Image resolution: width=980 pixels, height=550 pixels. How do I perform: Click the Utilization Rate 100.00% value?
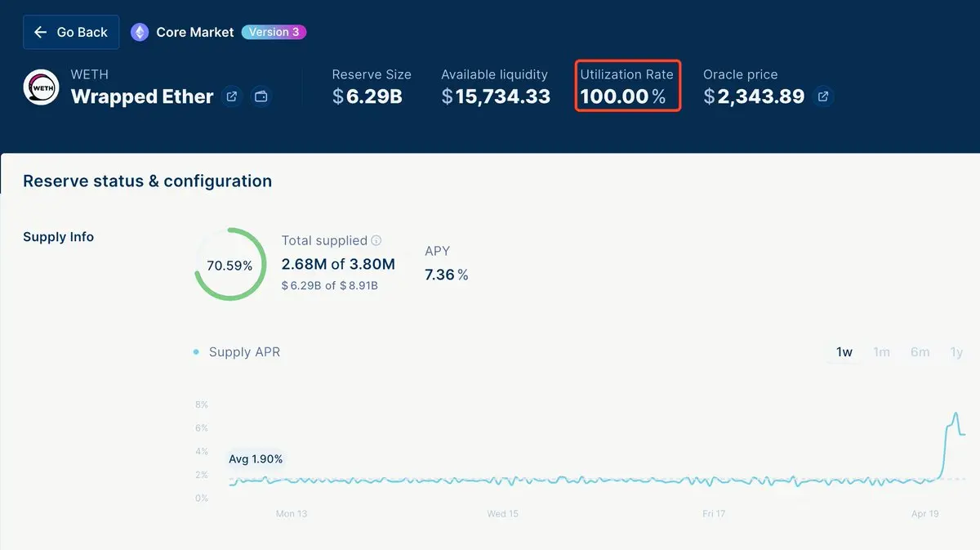pyautogui.click(x=623, y=96)
